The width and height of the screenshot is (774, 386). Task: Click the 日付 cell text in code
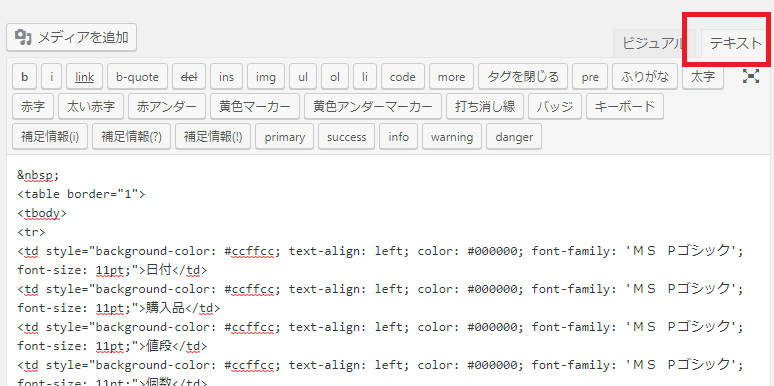[159, 270]
